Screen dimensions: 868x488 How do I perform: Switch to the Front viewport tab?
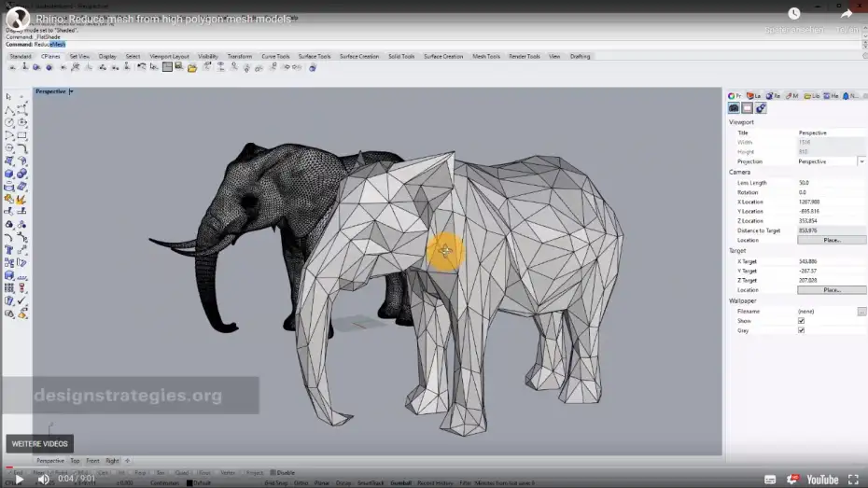[92, 460]
